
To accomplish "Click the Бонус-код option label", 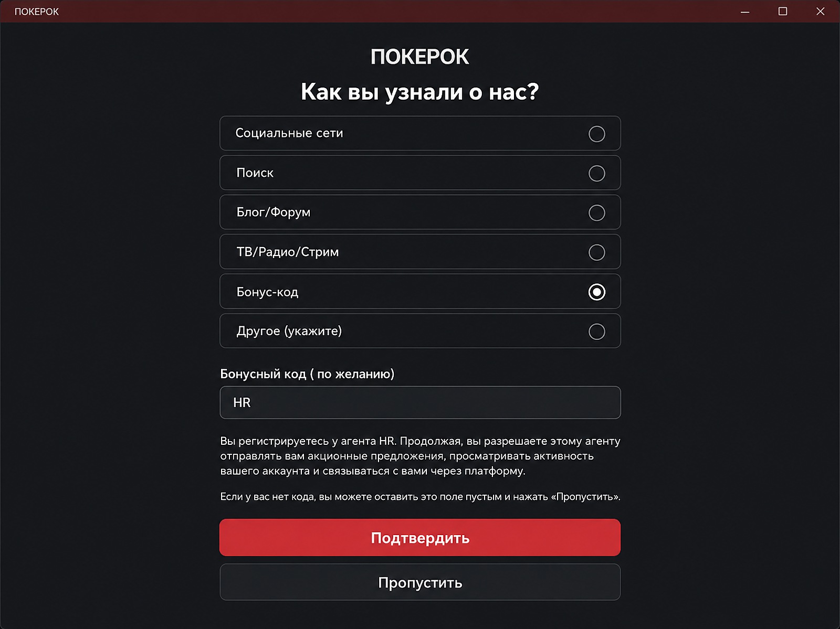I will point(267,292).
